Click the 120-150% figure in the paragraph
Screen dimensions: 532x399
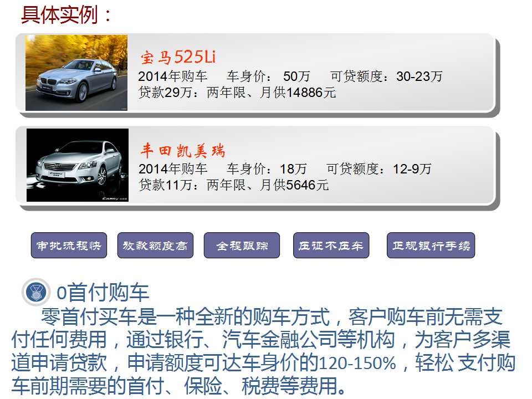tap(357, 362)
